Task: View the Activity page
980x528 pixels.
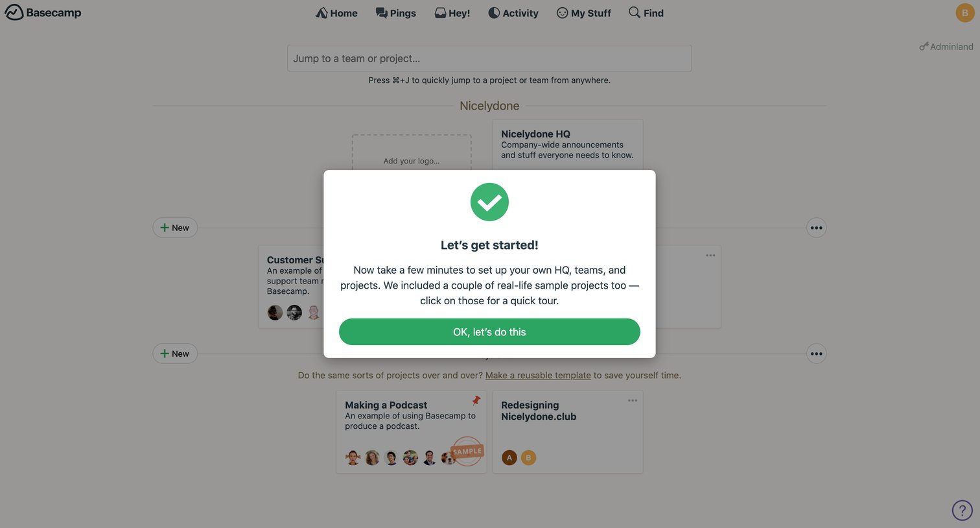Action: tap(513, 13)
